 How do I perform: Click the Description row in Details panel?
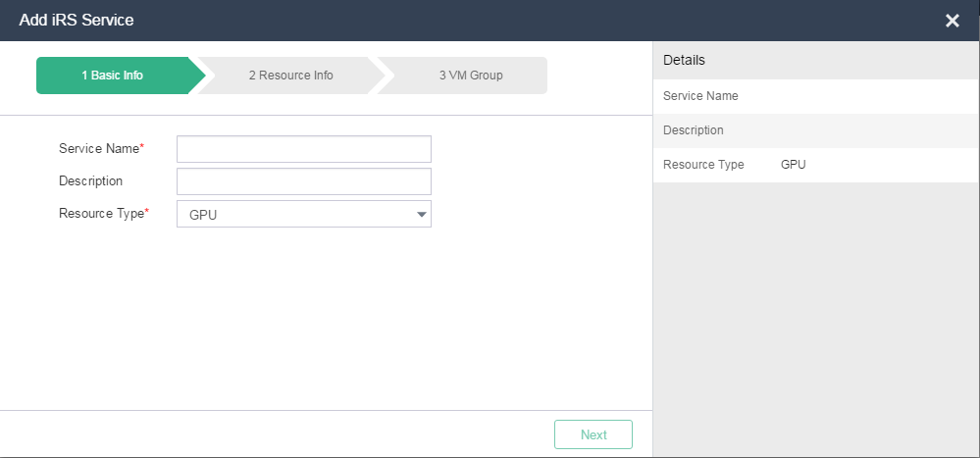click(x=816, y=130)
